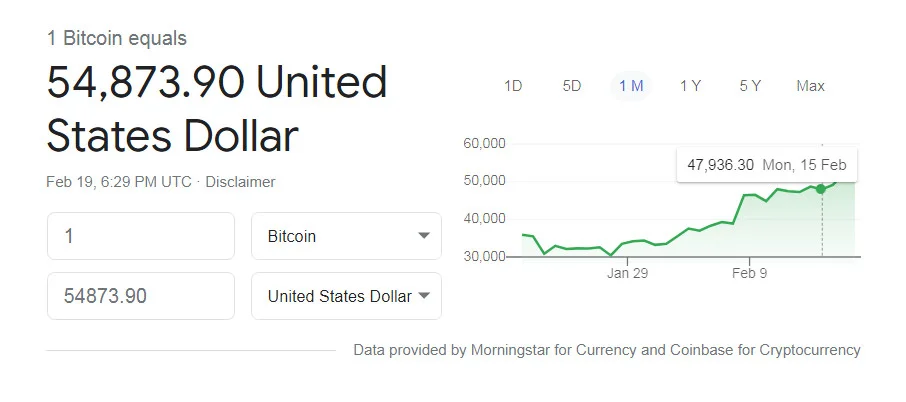This screenshot has height=402, width=906.
Task: Click the green data point on chart
Action: 821,189
